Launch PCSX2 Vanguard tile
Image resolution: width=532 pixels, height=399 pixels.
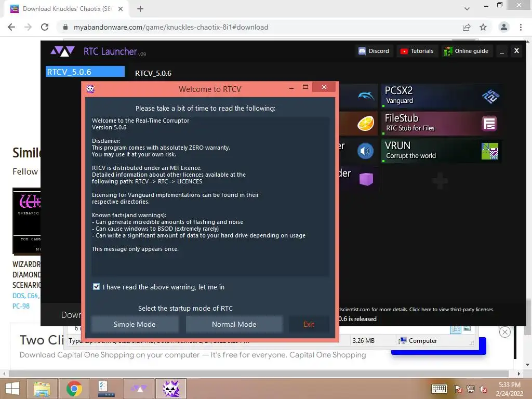[x=441, y=96]
